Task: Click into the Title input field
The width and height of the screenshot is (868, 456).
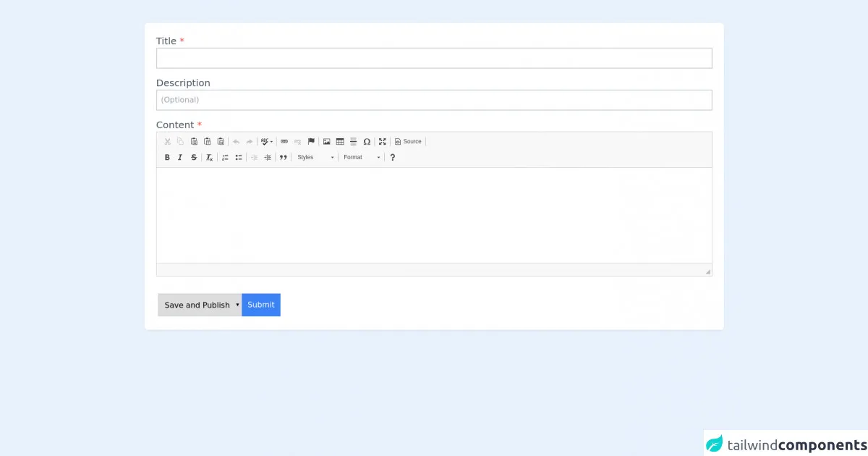Action: click(434, 58)
